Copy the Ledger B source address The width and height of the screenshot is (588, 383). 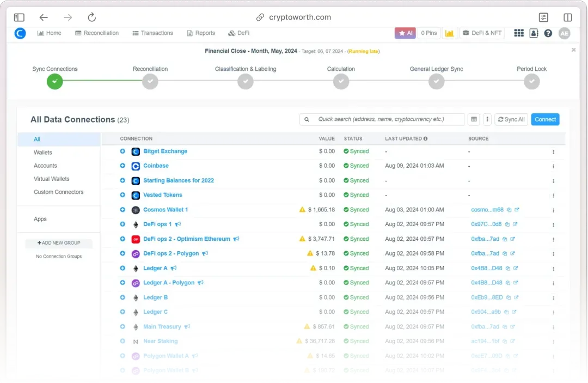click(508, 297)
